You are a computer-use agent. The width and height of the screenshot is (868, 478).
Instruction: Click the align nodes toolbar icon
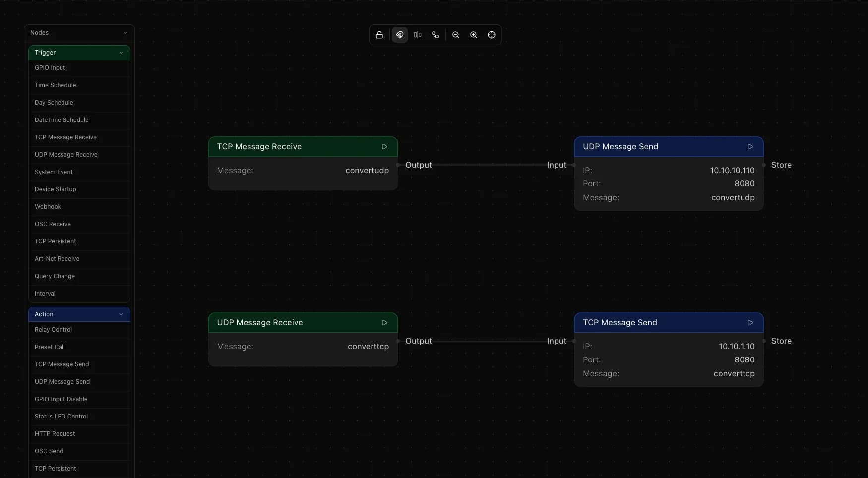click(x=418, y=35)
